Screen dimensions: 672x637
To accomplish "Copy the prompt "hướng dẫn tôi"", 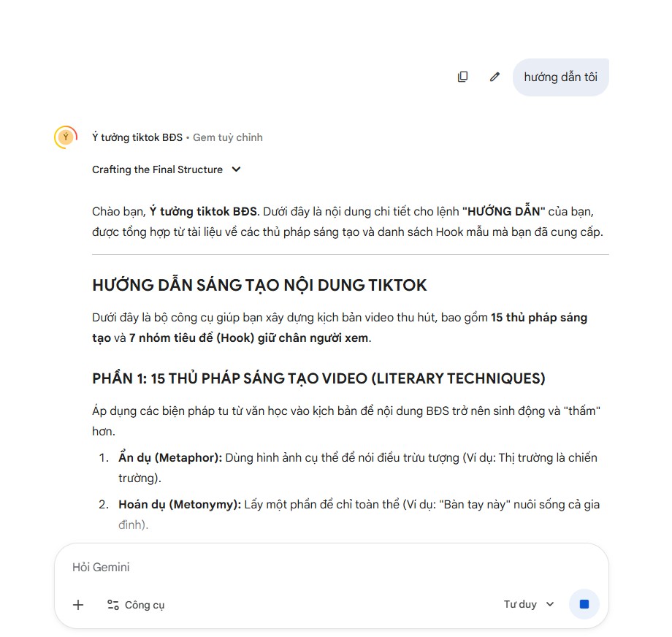I will click(463, 77).
